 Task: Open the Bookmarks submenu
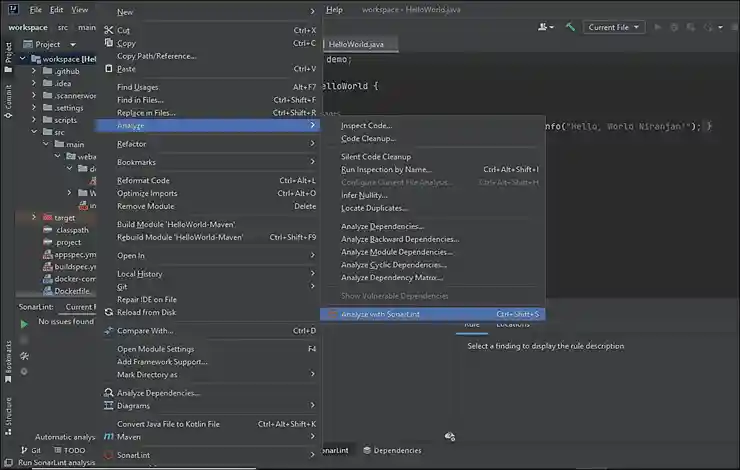[210, 162]
